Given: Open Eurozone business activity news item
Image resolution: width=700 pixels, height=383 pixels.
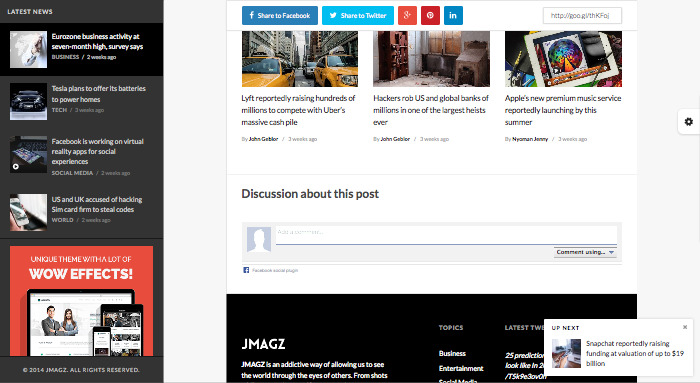Looking at the screenshot, I should [97, 42].
